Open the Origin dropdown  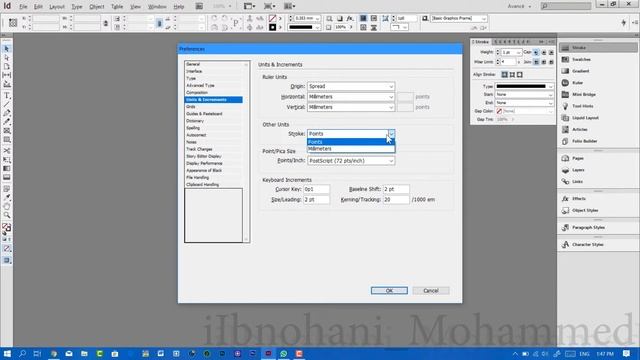pyautogui.click(x=351, y=87)
